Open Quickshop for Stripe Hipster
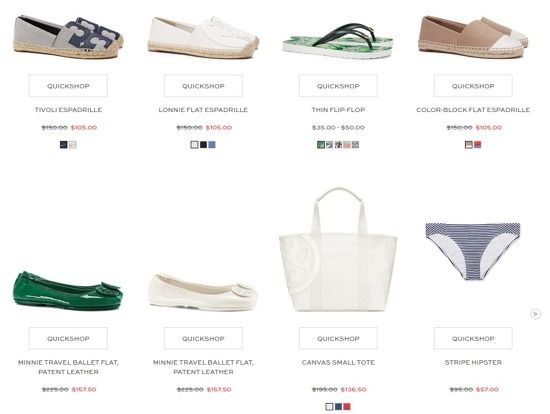The height and width of the screenshot is (414, 550). 473,338
